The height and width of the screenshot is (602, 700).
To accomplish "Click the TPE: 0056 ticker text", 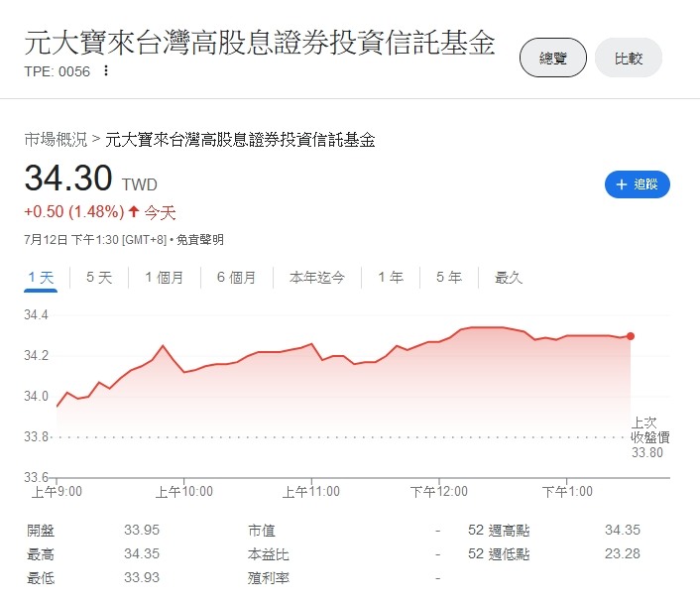I will 58,71.
